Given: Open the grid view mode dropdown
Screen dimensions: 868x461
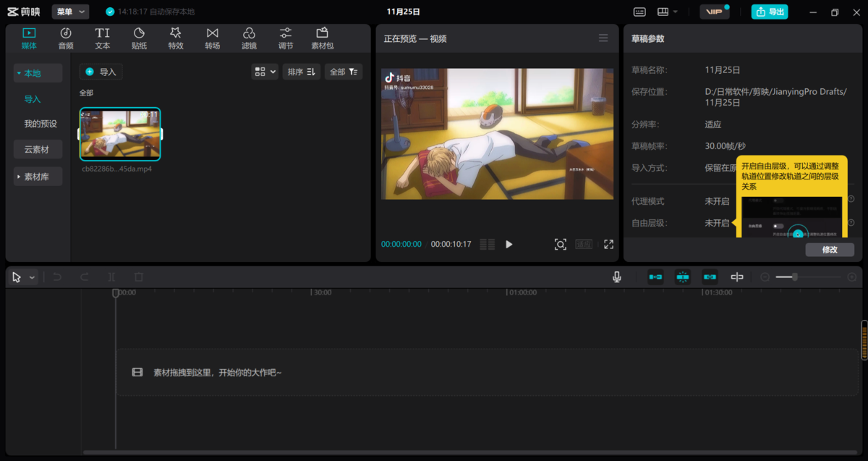Looking at the screenshot, I should pyautogui.click(x=265, y=72).
